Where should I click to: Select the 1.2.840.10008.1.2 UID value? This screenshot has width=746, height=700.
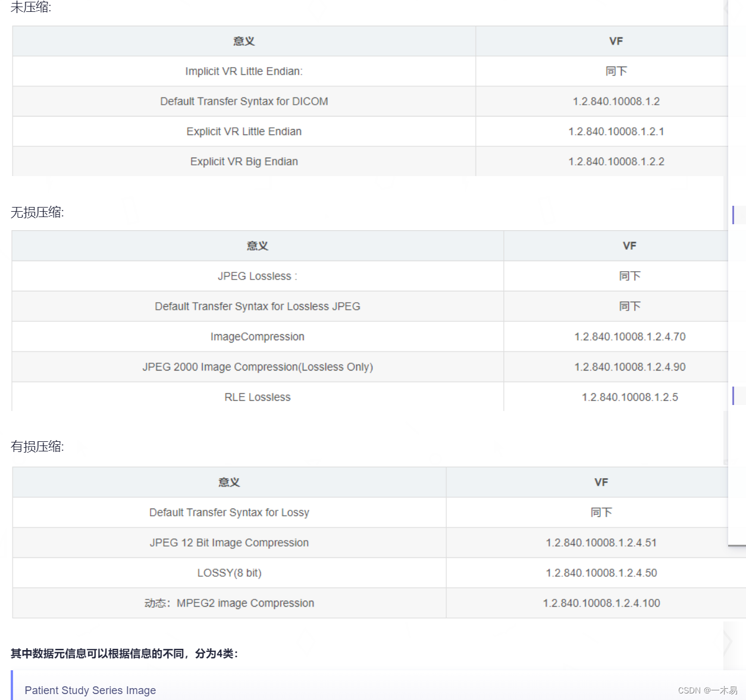[x=616, y=101]
